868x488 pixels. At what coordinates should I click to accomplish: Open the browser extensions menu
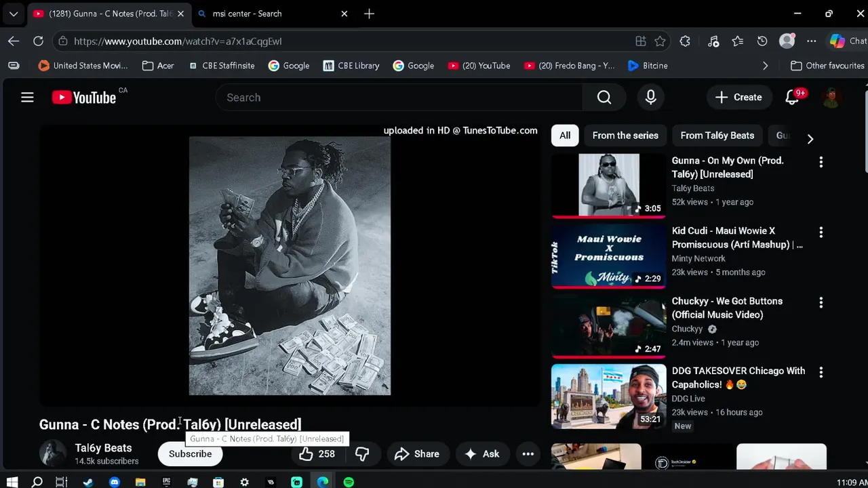[x=685, y=41]
